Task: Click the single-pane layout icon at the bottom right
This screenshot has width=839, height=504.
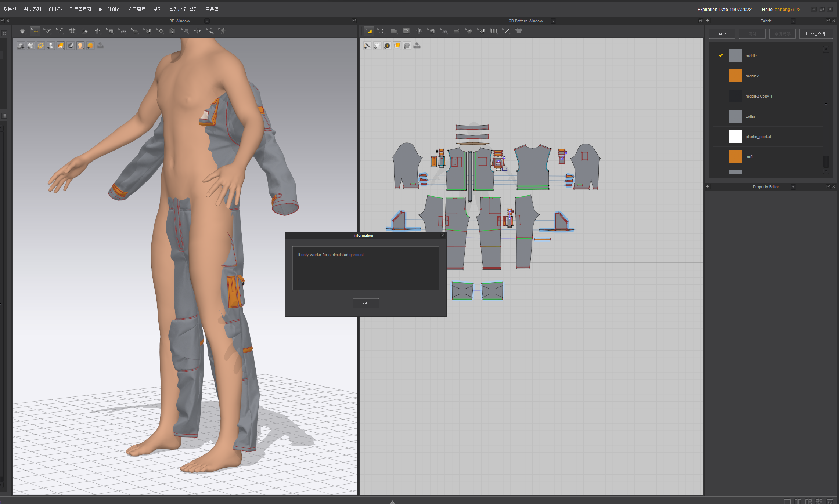Action: [x=787, y=501]
